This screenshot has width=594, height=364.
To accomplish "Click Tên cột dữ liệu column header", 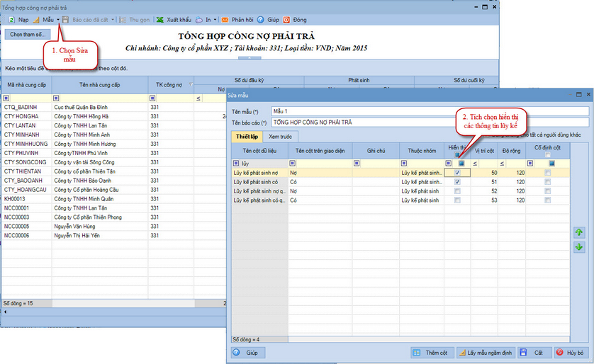I will [260, 151].
